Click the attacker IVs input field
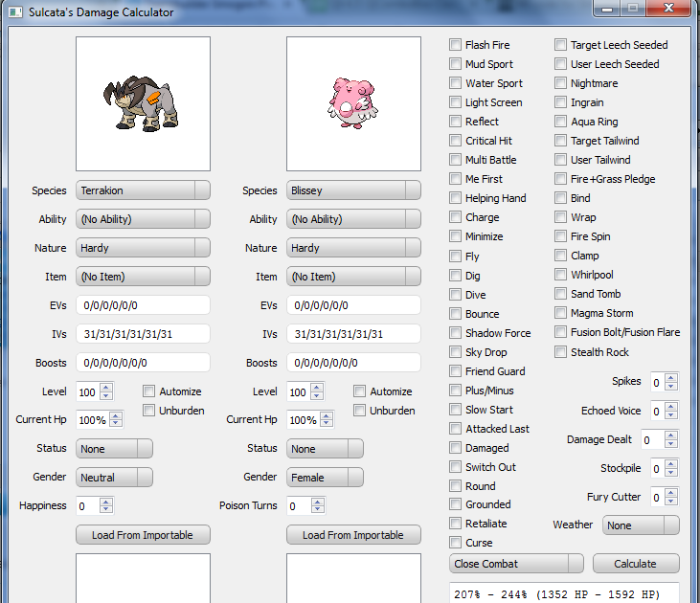Viewport: 700px width, 603px height. pyautogui.click(x=143, y=334)
